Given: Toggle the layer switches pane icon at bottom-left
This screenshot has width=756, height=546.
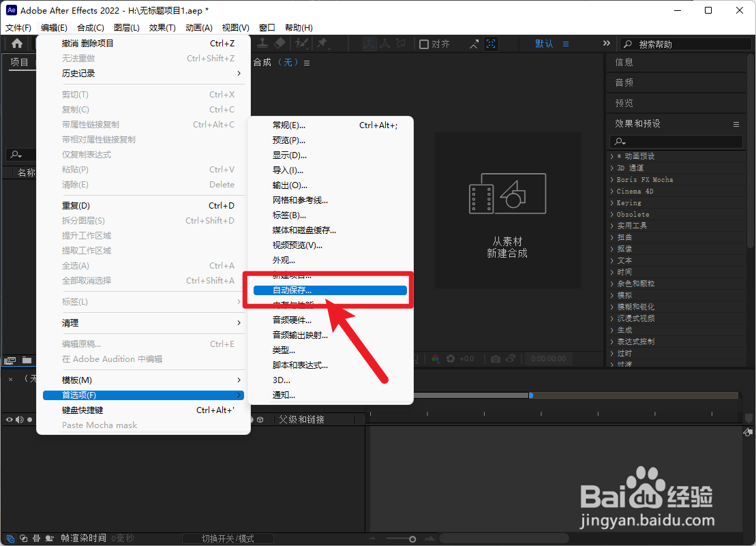Looking at the screenshot, I should pos(10,539).
